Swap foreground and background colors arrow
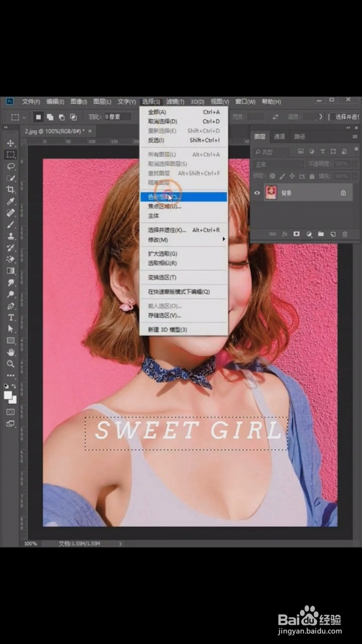This screenshot has height=644, width=362. (15, 386)
